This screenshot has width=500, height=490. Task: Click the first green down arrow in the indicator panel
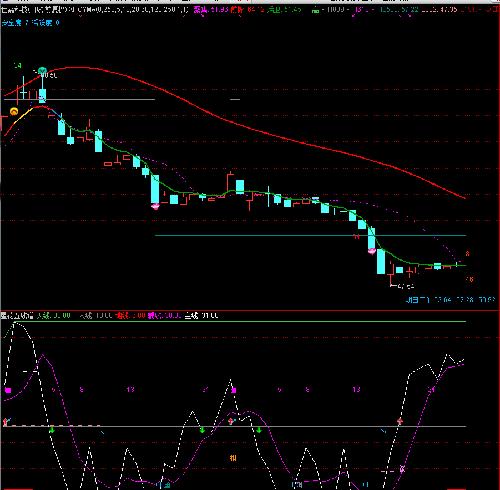point(52,430)
